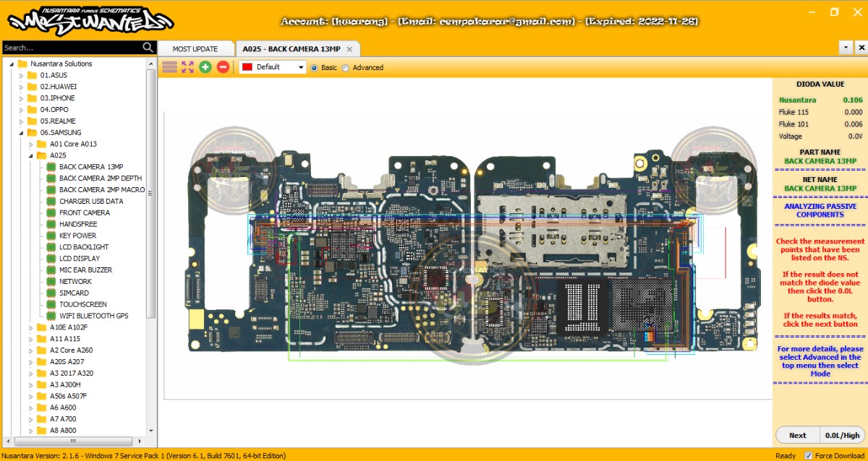The width and height of the screenshot is (868, 461).
Task: Expand the A20S A207 node
Action: click(x=31, y=361)
